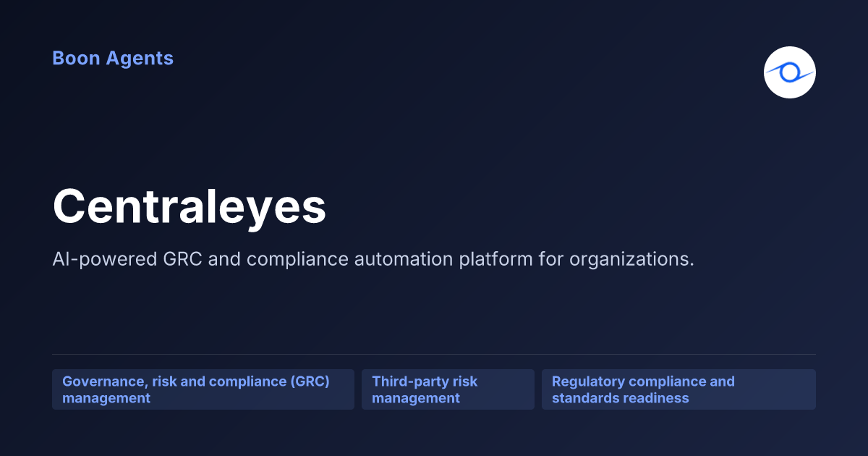Select the Governance, risk and compliance tag
This screenshot has width=868, height=456.
pyautogui.click(x=203, y=389)
